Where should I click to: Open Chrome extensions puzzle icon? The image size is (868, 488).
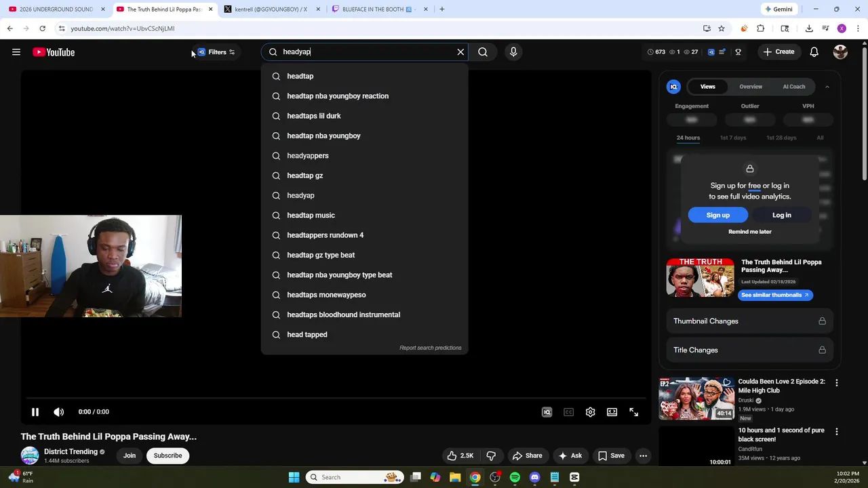coord(760,28)
